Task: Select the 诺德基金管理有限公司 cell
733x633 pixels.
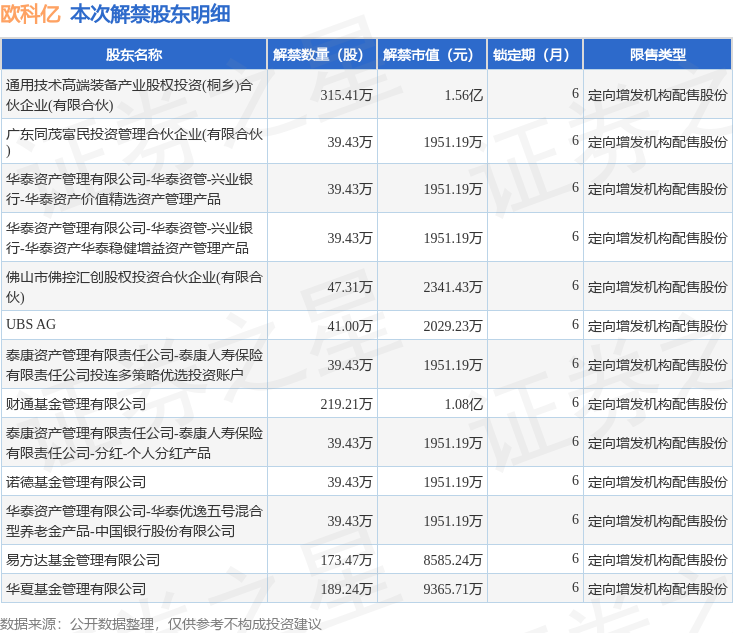Action: pos(134,481)
